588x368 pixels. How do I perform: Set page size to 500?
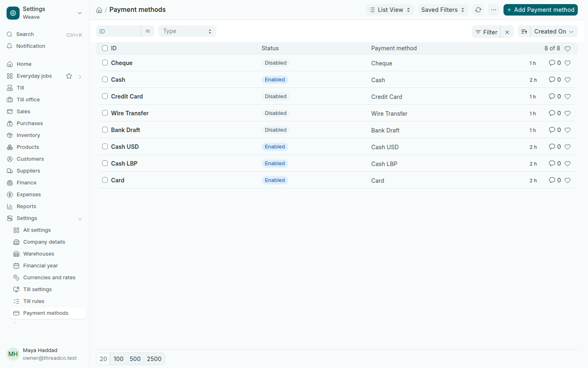click(x=135, y=359)
